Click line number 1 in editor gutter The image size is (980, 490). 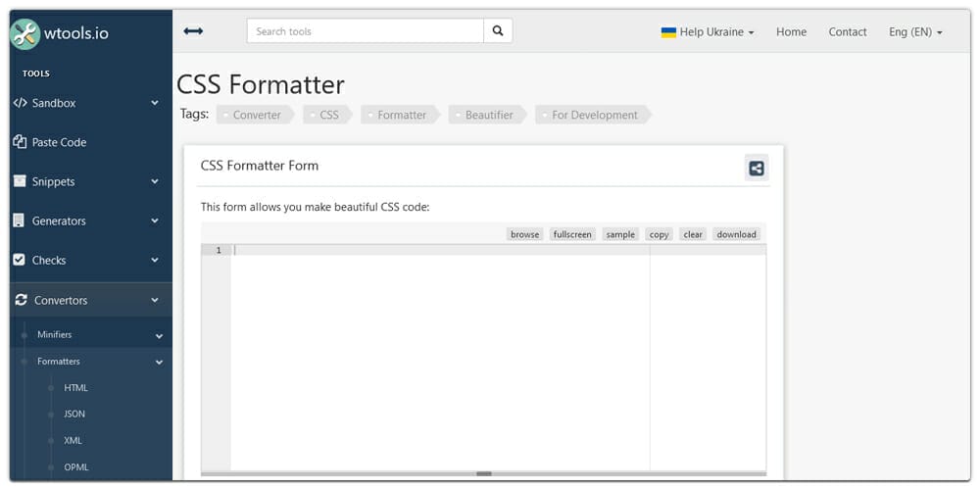click(219, 250)
